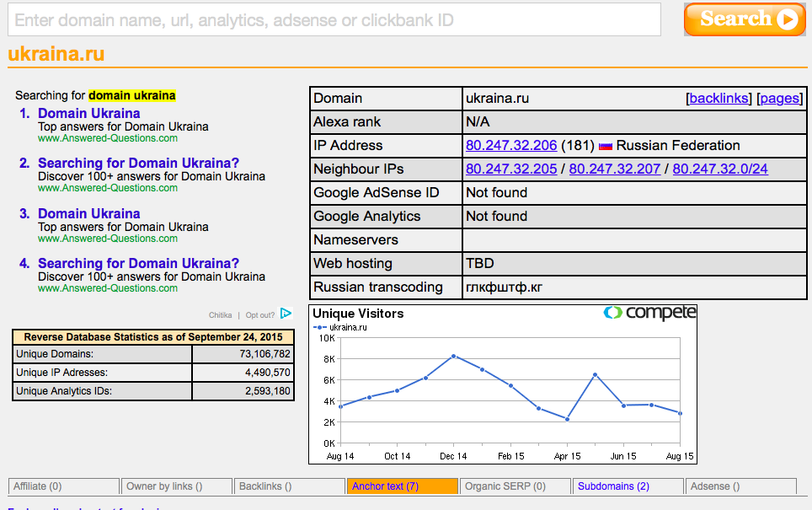Open the Subdomains (2) tab
The image size is (812, 510).
click(x=628, y=486)
